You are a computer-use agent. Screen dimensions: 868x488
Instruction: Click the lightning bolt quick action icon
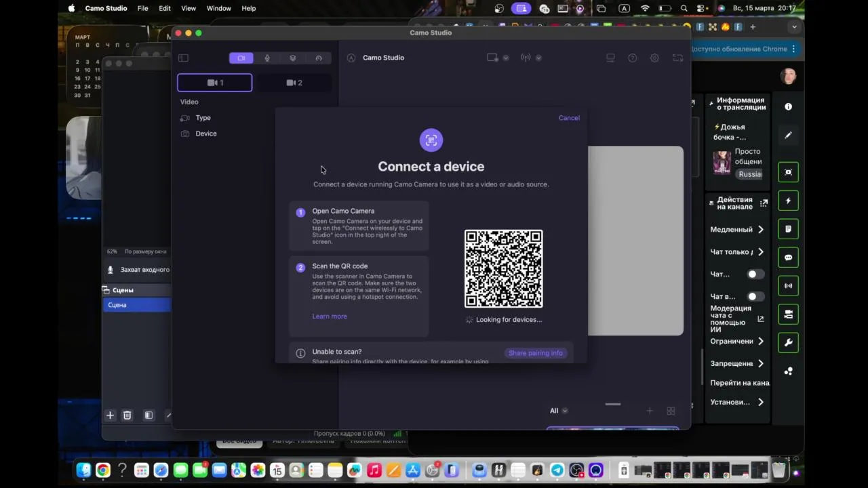pos(789,201)
